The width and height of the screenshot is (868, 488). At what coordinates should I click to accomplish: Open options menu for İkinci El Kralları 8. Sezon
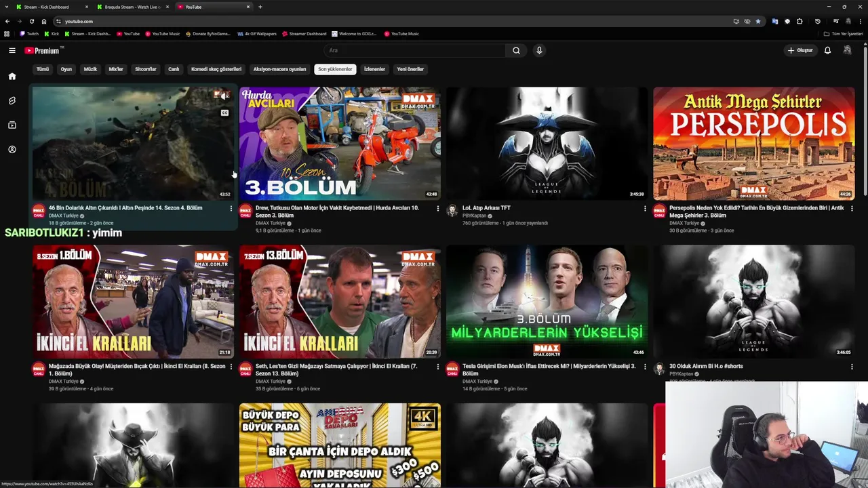pos(231,367)
